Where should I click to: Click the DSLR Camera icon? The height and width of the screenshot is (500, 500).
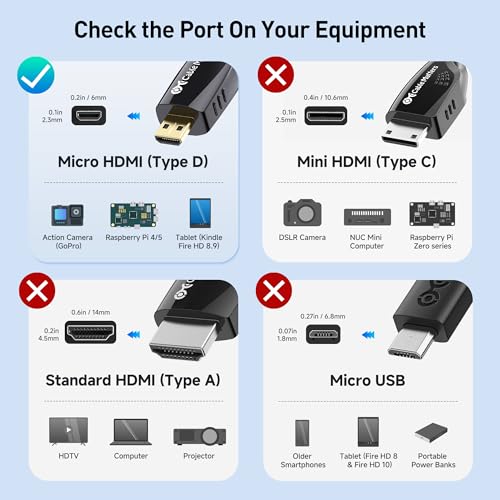tap(302, 213)
